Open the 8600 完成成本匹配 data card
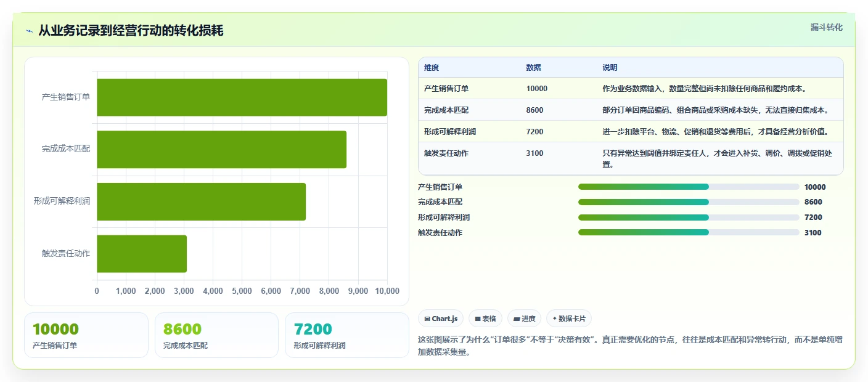The image size is (868, 382). coord(217,335)
